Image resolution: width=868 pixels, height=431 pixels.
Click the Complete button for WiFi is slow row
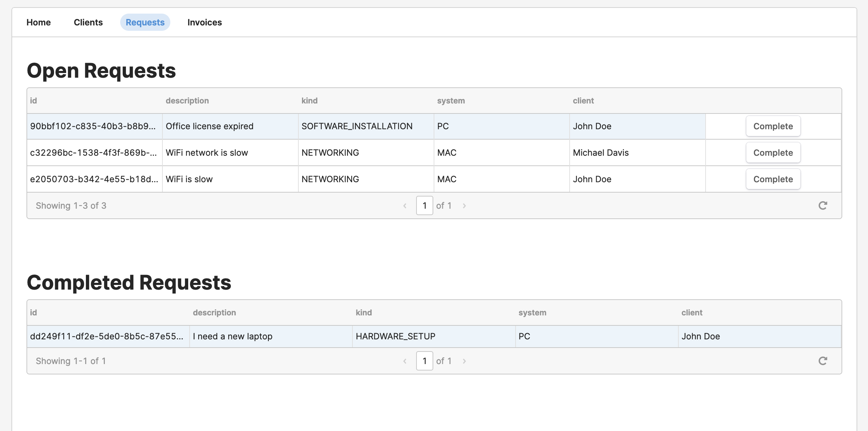tap(773, 179)
